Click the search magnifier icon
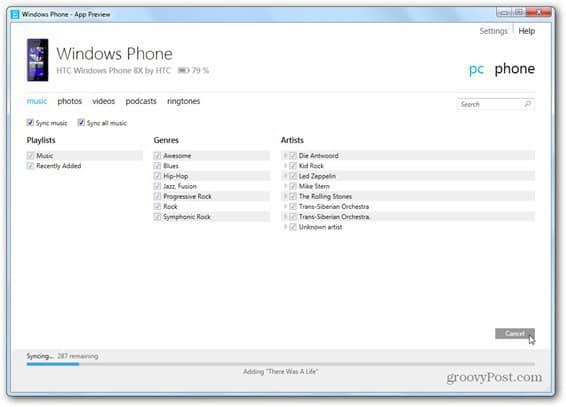Viewport: 566px width, 407px height. 527,104
